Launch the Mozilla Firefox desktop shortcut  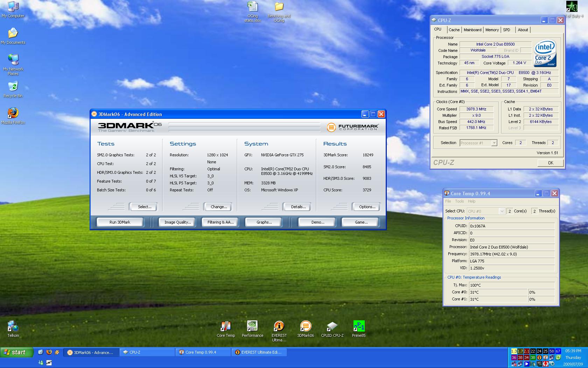(13, 116)
